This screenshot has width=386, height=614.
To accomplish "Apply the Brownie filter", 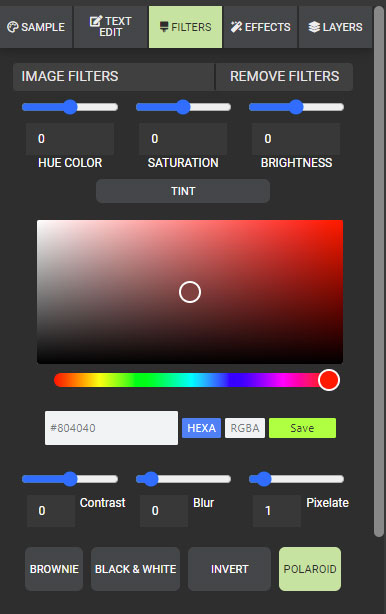I will pos(54,569).
